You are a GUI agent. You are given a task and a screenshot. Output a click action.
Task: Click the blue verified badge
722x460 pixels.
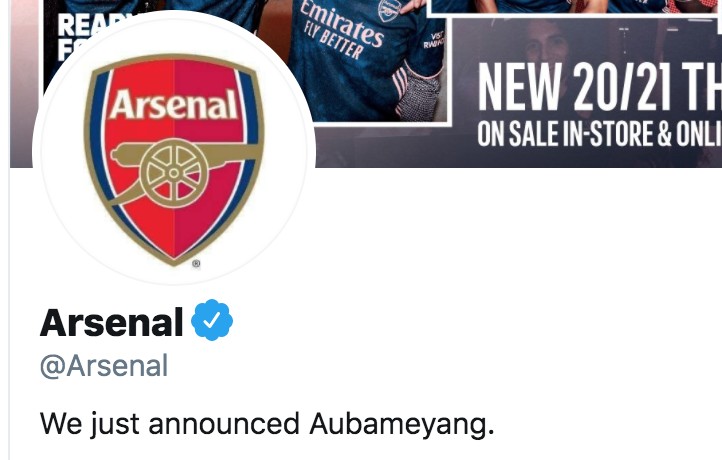[x=212, y=322]
